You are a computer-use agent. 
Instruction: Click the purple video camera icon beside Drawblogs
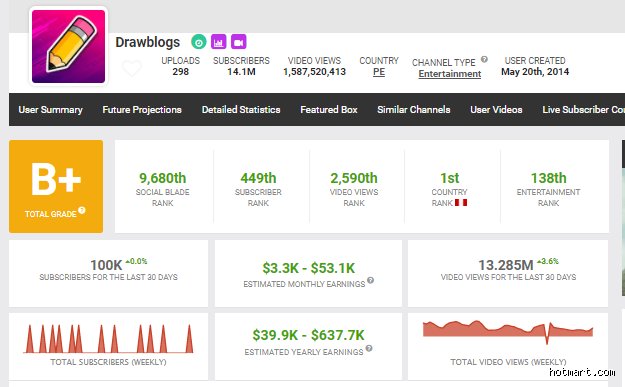[238, 42]
